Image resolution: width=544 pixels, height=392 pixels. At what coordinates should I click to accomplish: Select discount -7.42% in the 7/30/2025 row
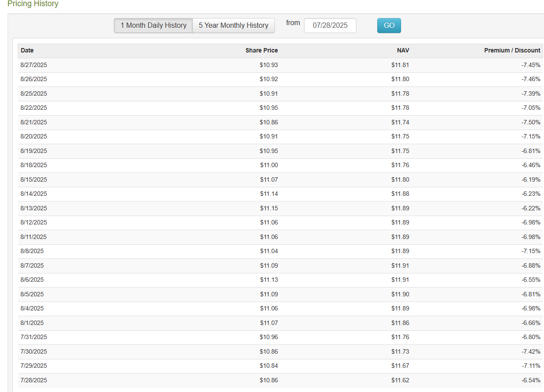(x=531, y=351)
